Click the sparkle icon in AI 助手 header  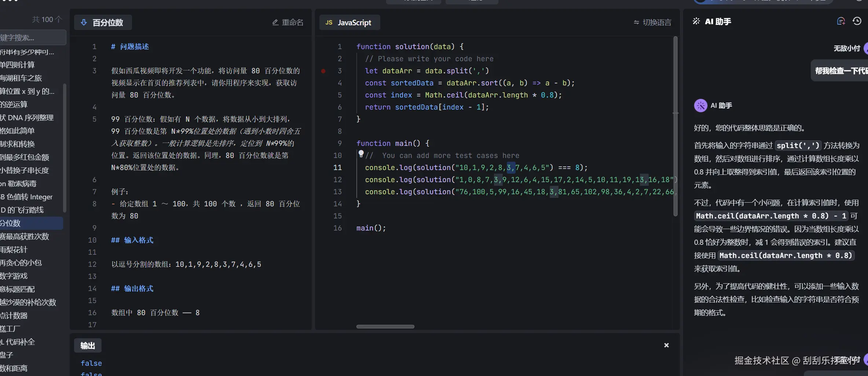click(x=696, y=21)
